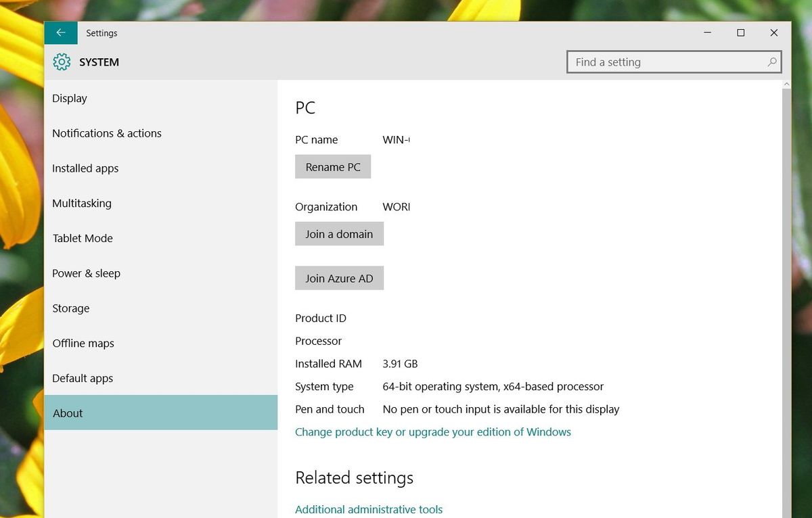The width and height of the screenshot is (812, 518).
Task: Click Join a domain button
Action: point(339,234)
